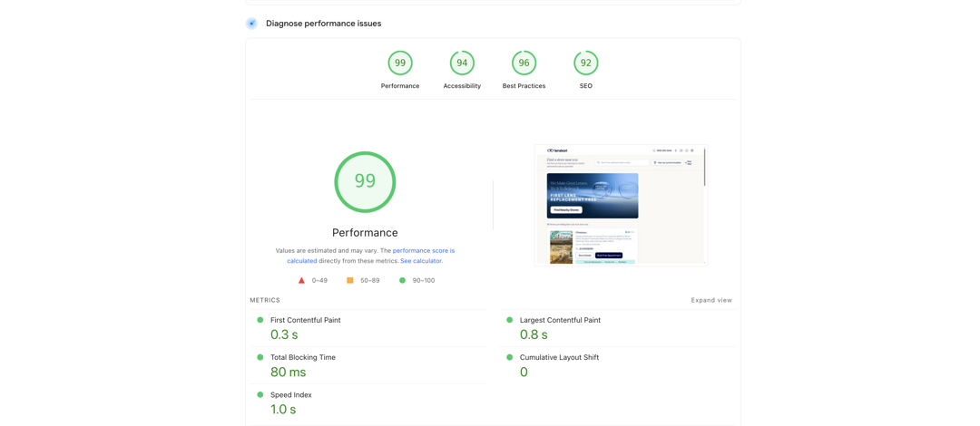Click the First Contentful Paint label
Viewport: 980px width, 426px height.
[306, 320]
